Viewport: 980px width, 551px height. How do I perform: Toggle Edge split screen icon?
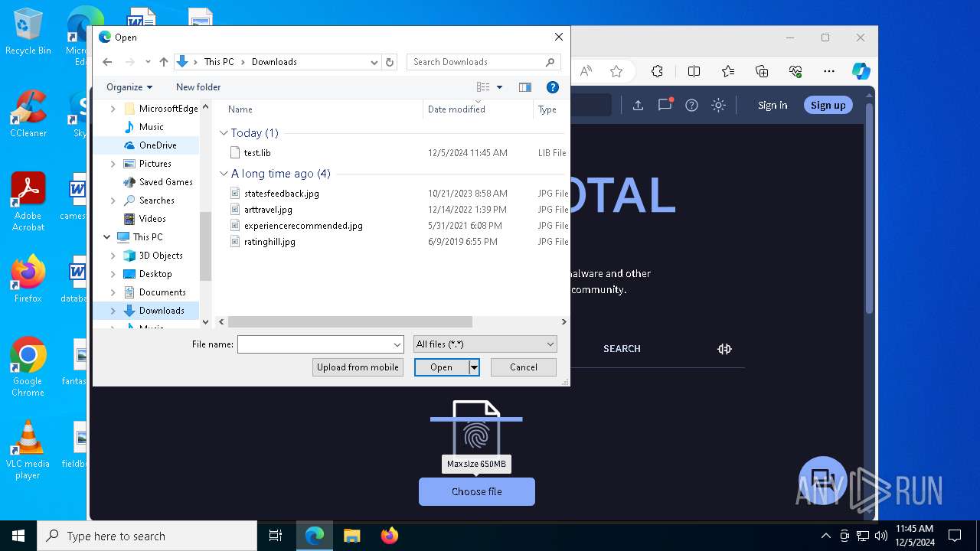(694, 71)
